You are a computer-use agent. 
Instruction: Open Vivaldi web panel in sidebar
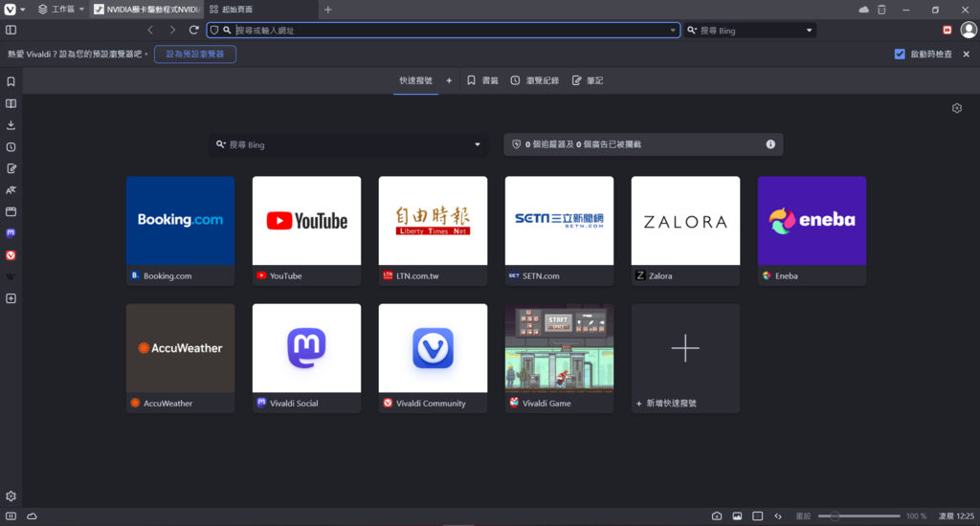tap(11, 255)
